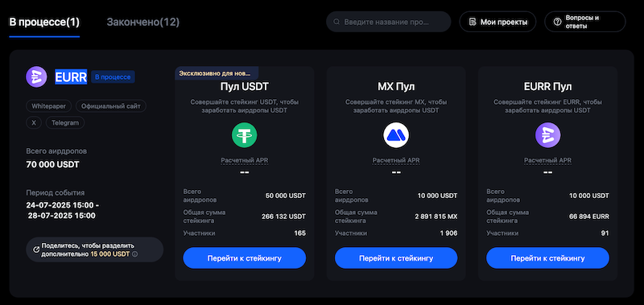This screenshot has height=305, width=644.
Task: Click the MX token pool icon
Action: coord(396,135)
